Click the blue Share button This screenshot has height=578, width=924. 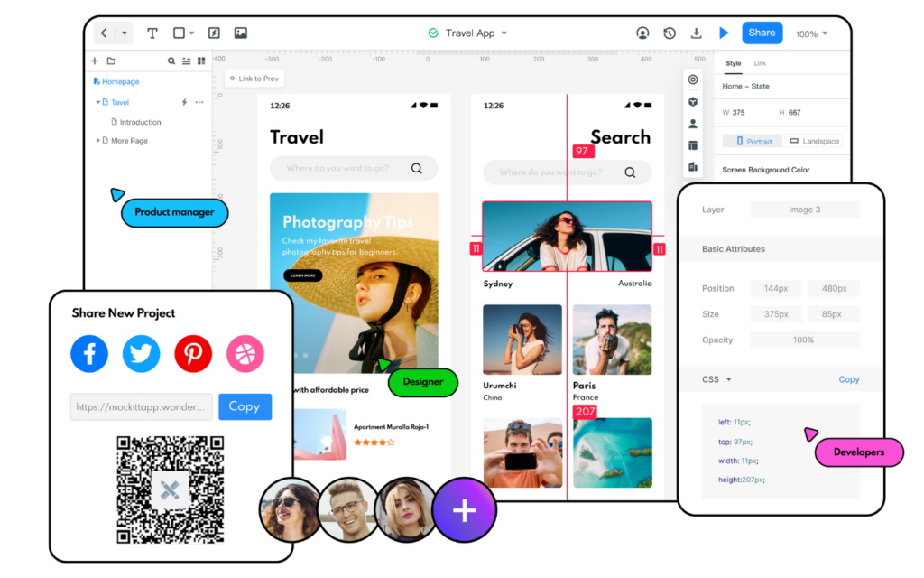pyautogui.click(x=762, y=33)
